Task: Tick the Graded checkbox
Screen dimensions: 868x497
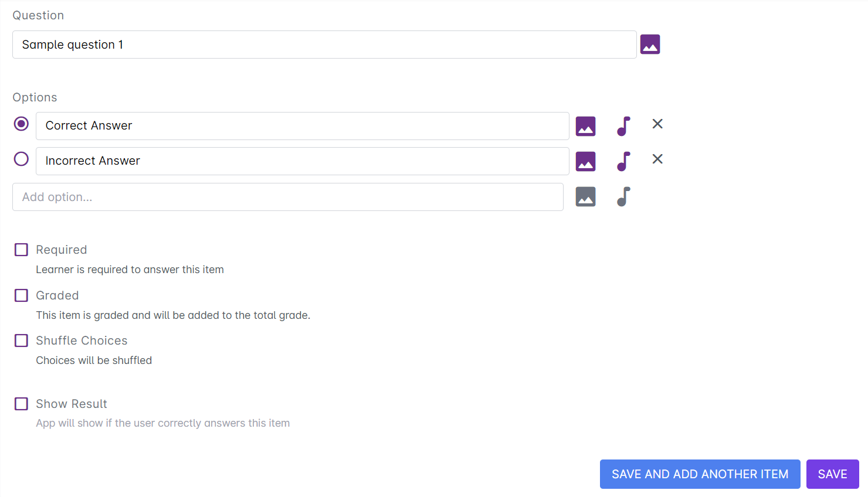Action: (x=21, y=295)
